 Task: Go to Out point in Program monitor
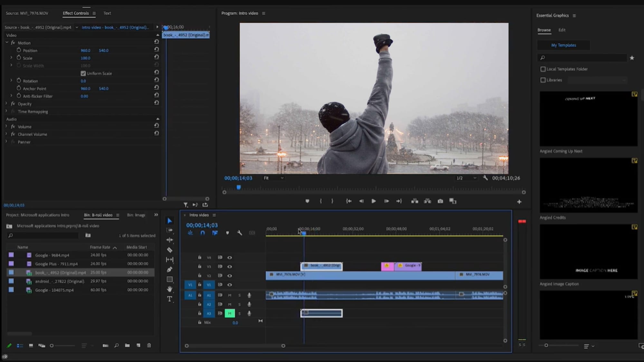point(399,201)
